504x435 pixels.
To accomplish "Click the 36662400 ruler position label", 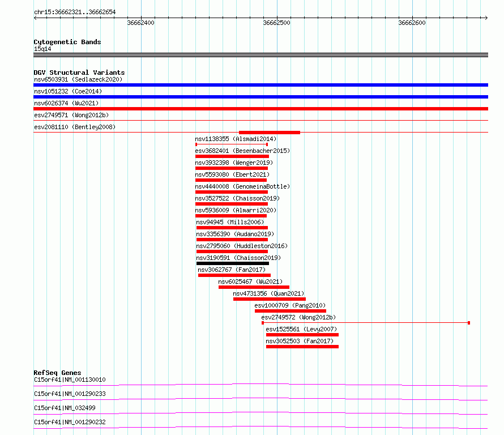I will coord(141,23).
